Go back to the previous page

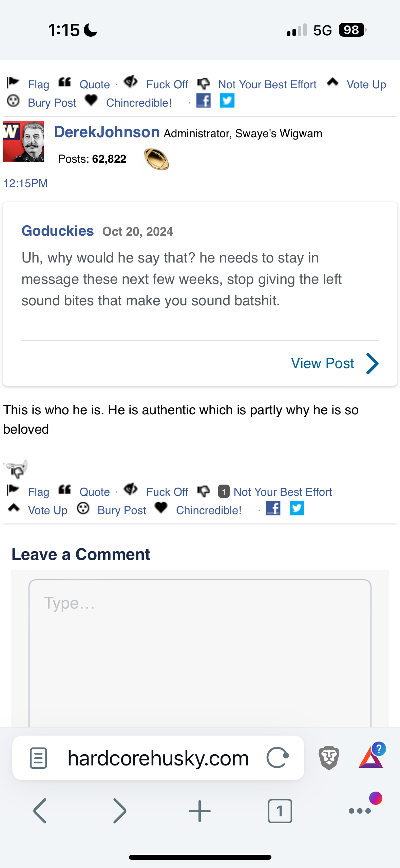[40, 811]
